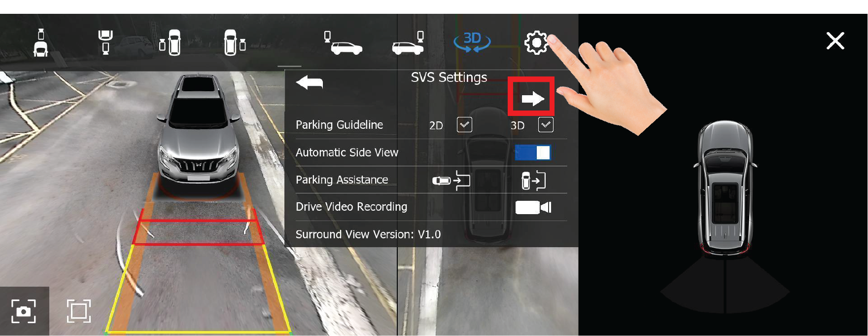Screen dimensions: 868x336
Task: Select the front camera view icon
Action: pyautogui.click(x=41, y=42)
